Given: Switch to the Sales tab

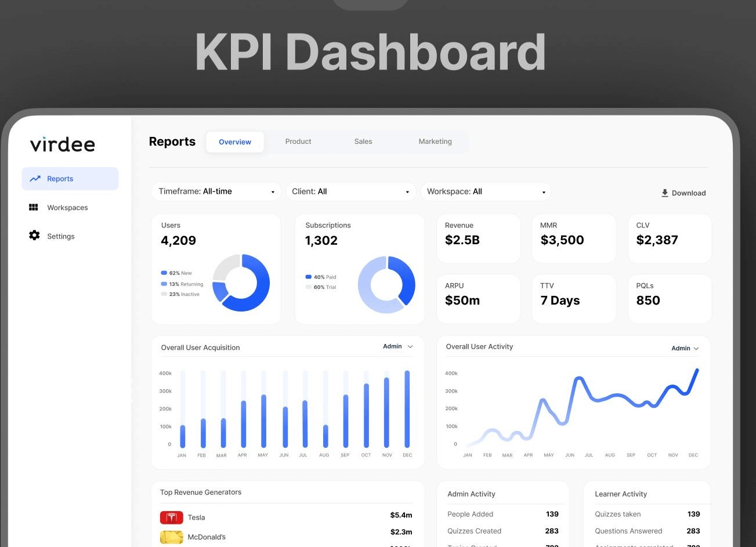Looking at the screenshot, I should tap(363, 142).
